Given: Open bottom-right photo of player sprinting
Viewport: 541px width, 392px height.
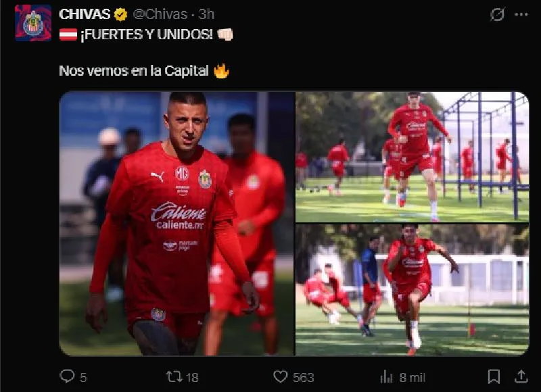Looking at the screenshot, I should pyautogui.click(x=413, y=290).
